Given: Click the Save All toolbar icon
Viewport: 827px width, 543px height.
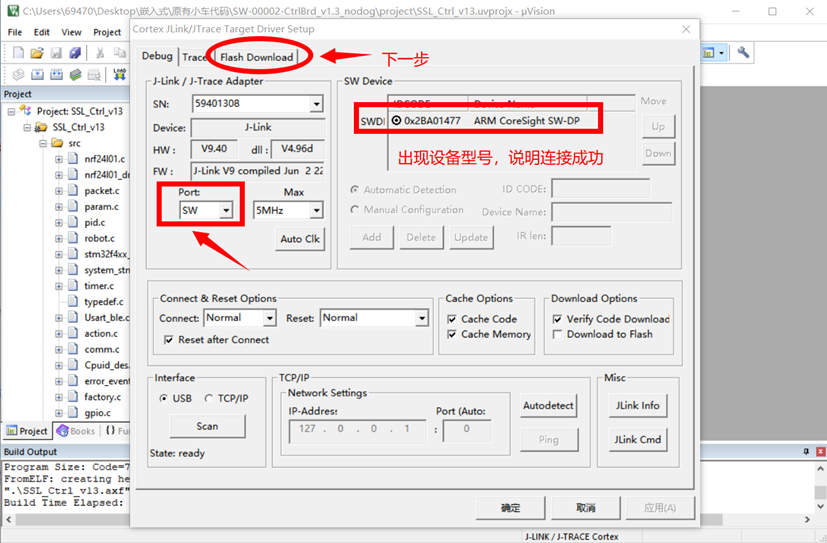Looking at the screenshot, I should tap(75, 52).
